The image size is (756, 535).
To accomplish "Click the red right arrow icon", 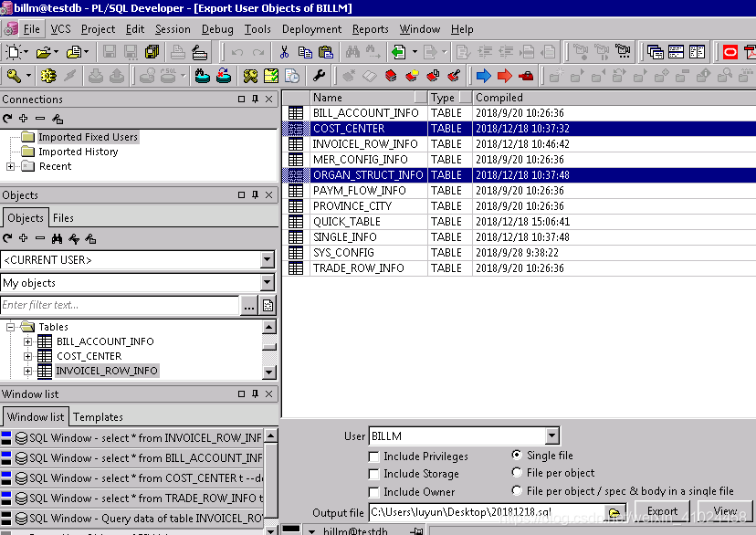I will click(504, 76).
